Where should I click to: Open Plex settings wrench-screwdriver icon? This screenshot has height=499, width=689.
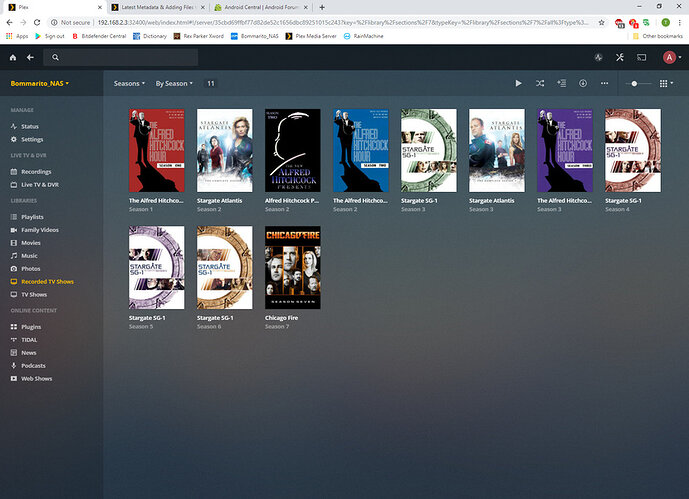click(x=620, y=58)
